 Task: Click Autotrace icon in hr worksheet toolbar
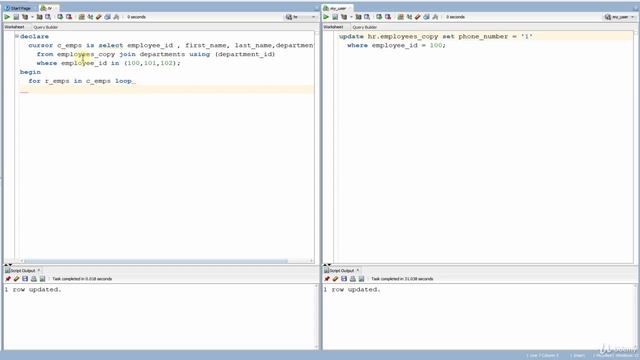(x=39, y=17)
